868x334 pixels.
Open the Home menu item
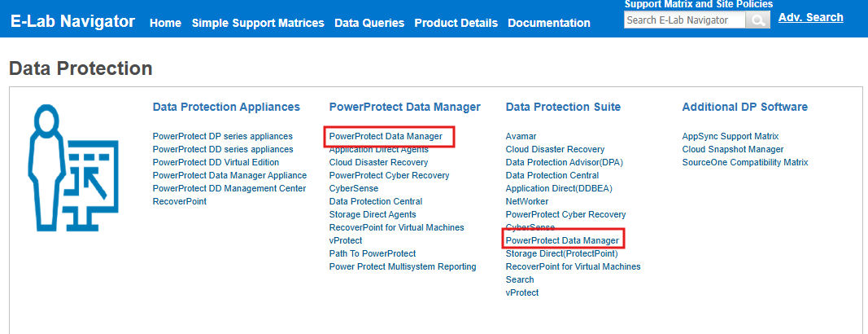[x=165, y=23]
